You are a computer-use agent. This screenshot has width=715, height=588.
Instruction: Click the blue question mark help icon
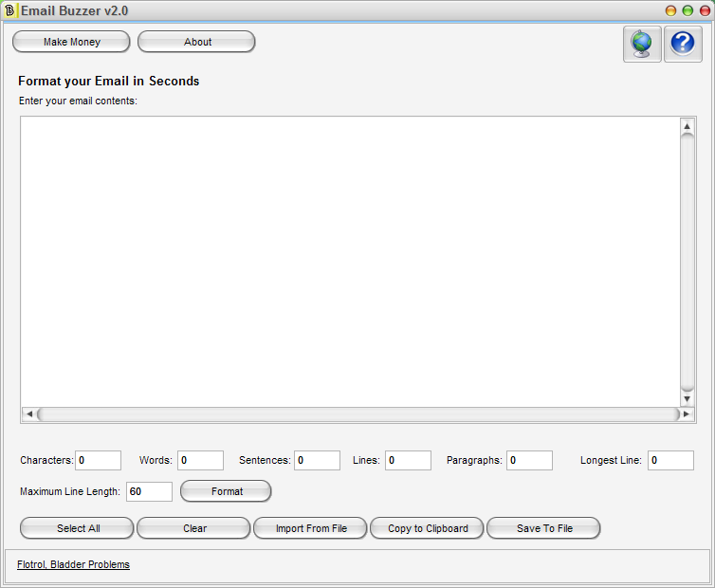tap(683, 44)
